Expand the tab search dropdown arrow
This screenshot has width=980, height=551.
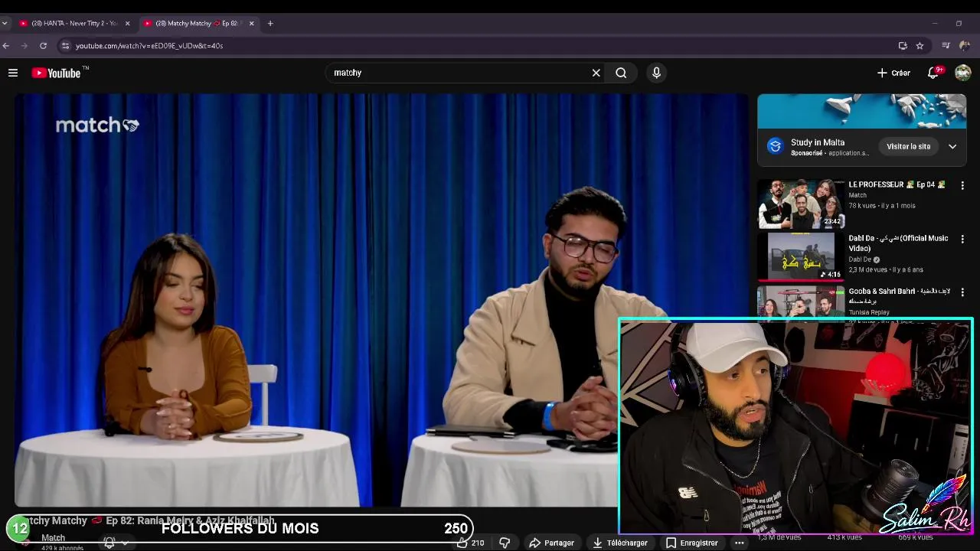5,24
